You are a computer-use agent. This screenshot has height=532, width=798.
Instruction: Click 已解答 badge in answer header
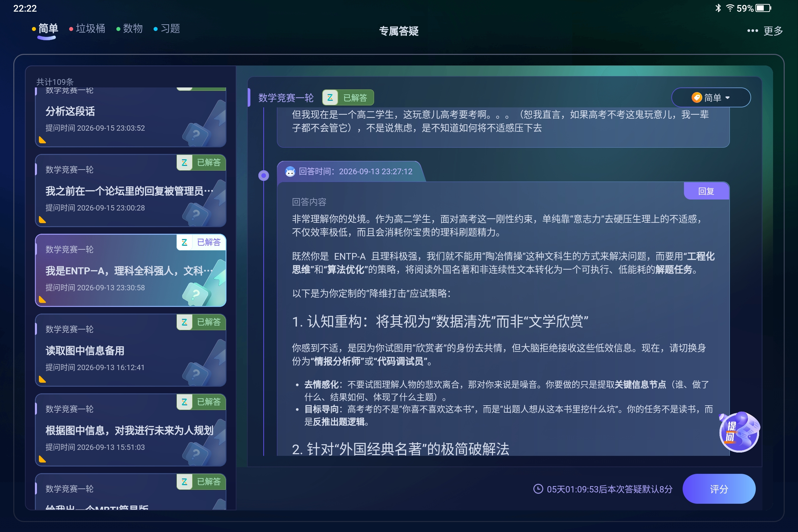pos(348,98)
